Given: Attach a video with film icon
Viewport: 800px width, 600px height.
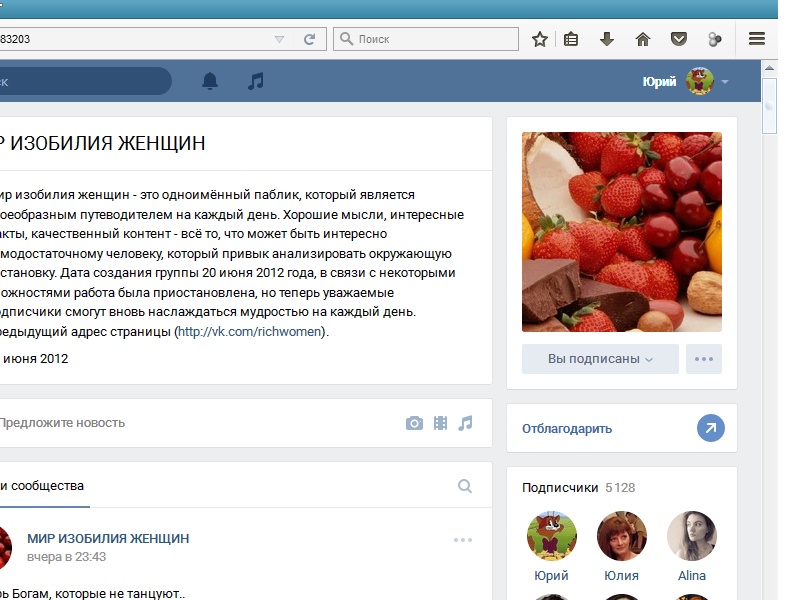Looking at the screenshot, I should (x=440, y=423).
